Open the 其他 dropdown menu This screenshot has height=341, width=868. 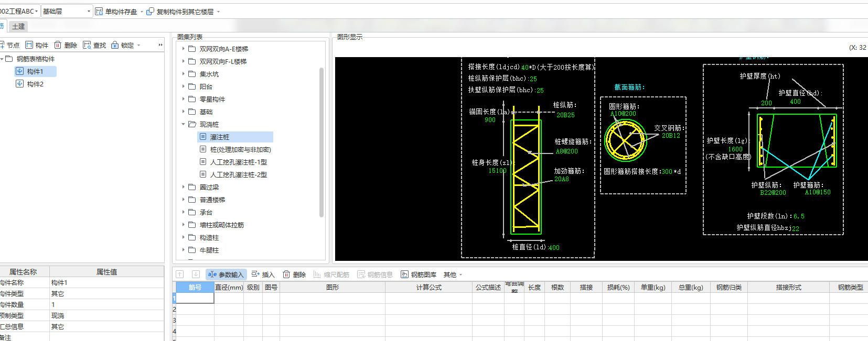(453, 274)
